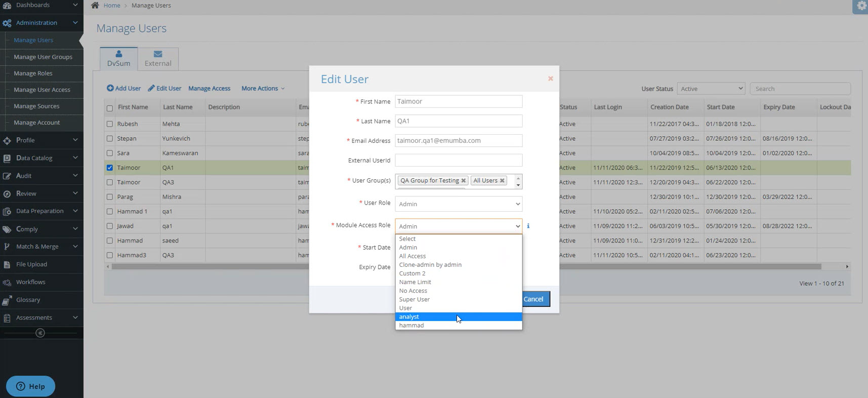Select hammad from role list

point(459,326)
